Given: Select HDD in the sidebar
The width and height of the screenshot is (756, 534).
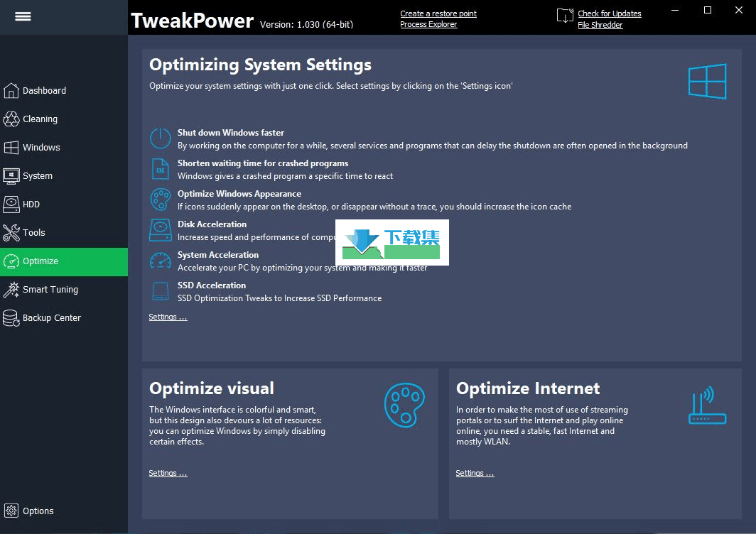Looking at the screenshot, I should coord(64,205).
